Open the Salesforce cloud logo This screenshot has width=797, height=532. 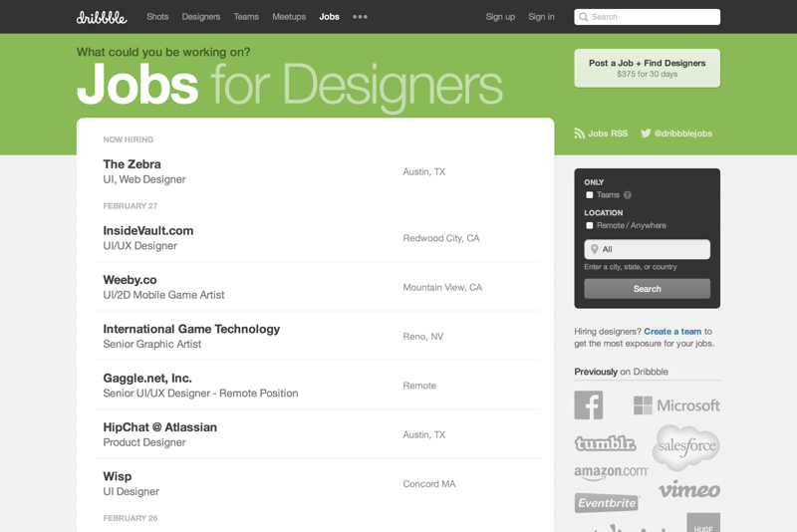(686, 447)
